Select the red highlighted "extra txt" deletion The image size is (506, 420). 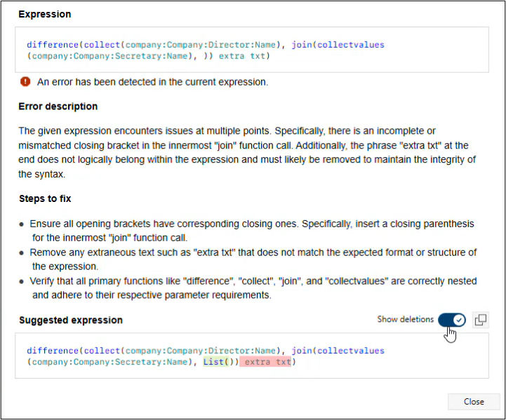click(x=267, y=362)
